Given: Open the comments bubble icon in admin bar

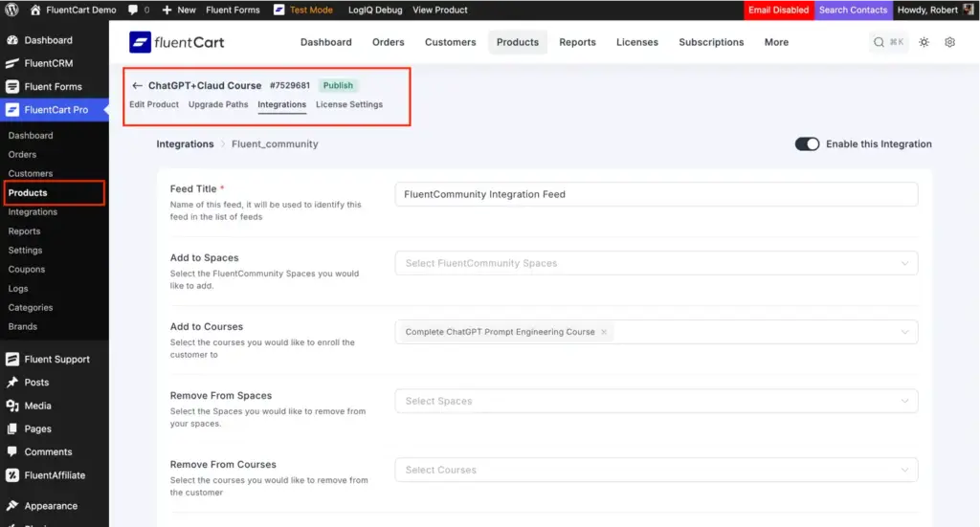Looking at the screenshot, I should [x=132, y=10].
